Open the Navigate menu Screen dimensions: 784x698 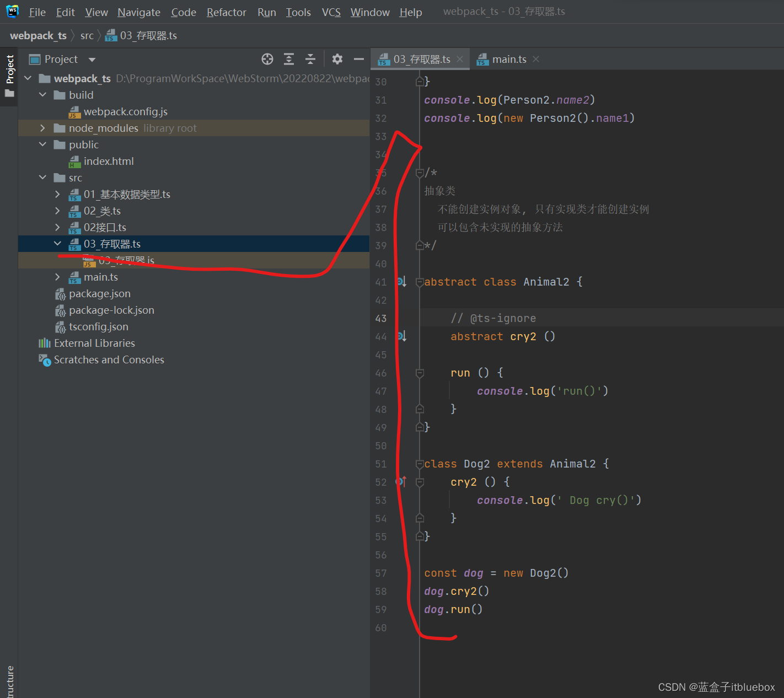(139, 12)
